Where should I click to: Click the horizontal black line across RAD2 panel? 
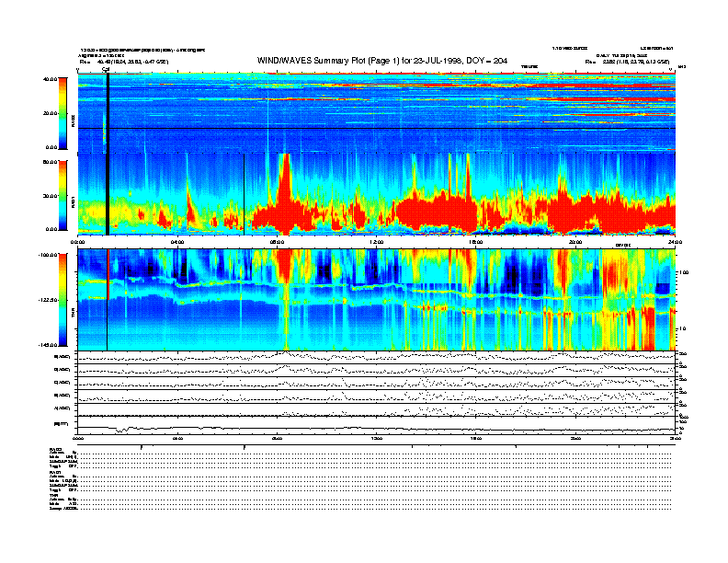tap(377, 128)
